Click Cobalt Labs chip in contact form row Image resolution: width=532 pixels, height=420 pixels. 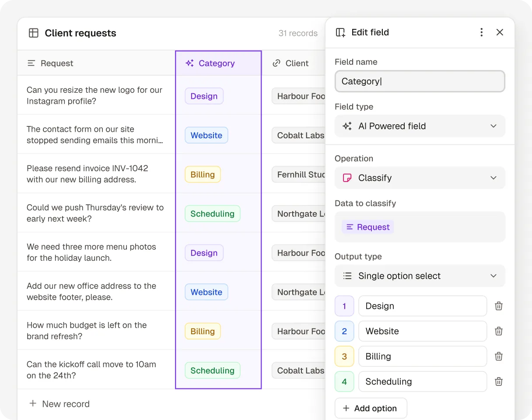click(299, 135)
